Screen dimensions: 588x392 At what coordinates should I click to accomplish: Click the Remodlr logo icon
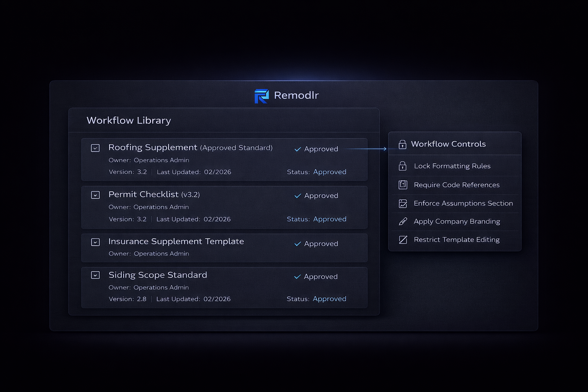click(x=262, y=96)
